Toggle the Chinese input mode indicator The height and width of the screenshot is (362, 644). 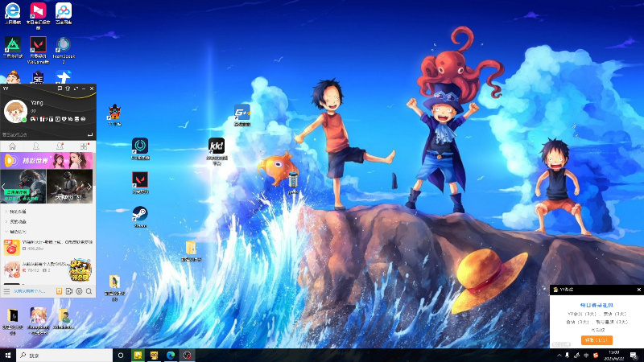(x=586, y=356)
